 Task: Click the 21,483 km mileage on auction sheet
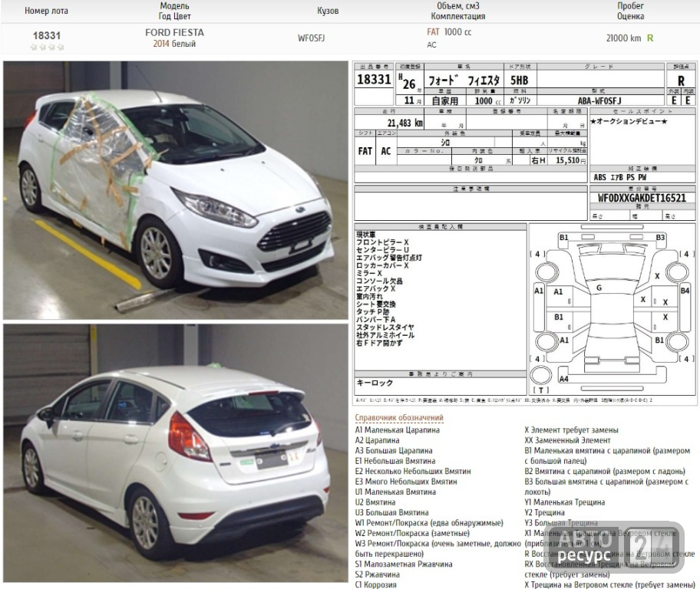point(405,123)
